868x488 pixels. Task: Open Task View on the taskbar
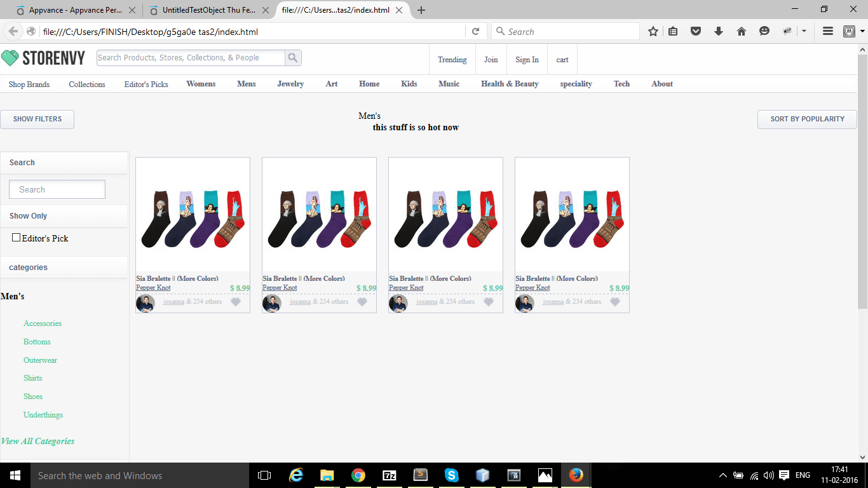pos(264,475)
